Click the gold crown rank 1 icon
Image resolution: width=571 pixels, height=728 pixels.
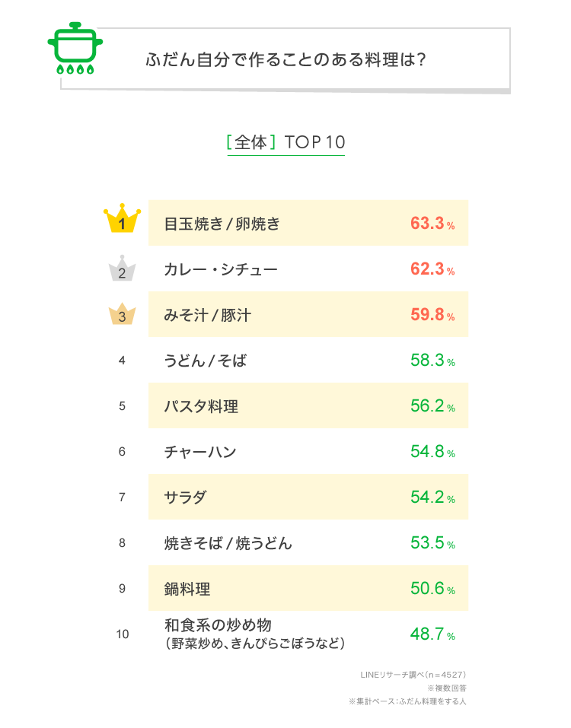(x=122, y=220)
